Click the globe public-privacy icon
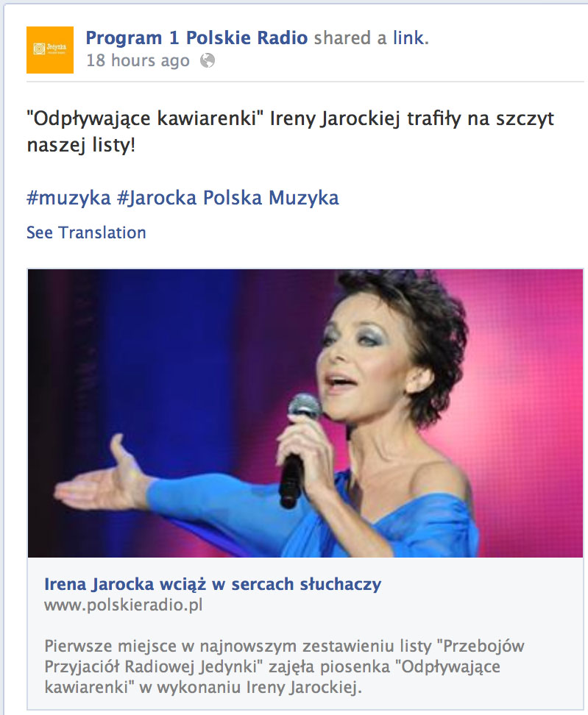The width and height of the screenshot is (588, 715). (x=208, y=60)
